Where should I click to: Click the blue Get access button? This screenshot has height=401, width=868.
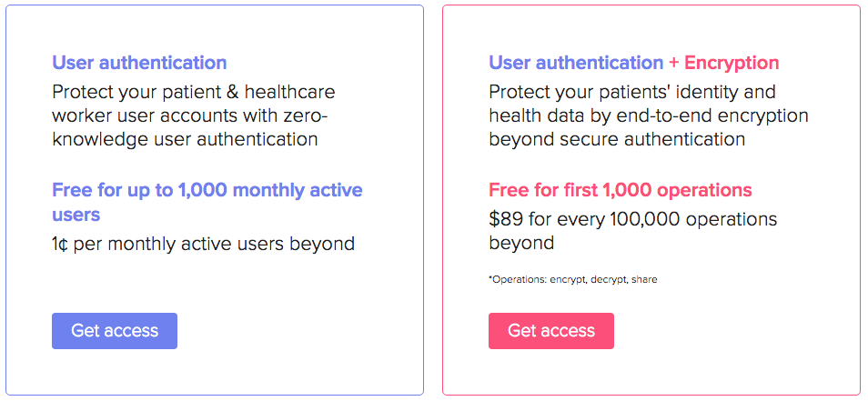coord(115,331)
